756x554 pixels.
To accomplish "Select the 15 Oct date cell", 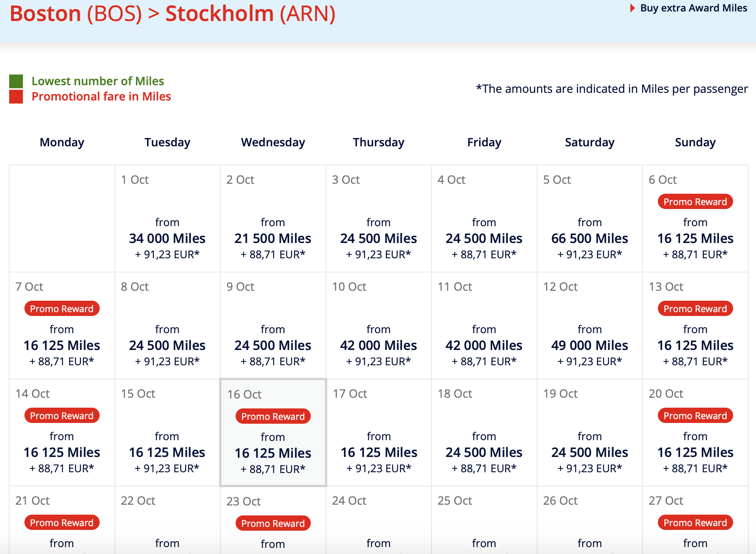I will pos(167,433).
